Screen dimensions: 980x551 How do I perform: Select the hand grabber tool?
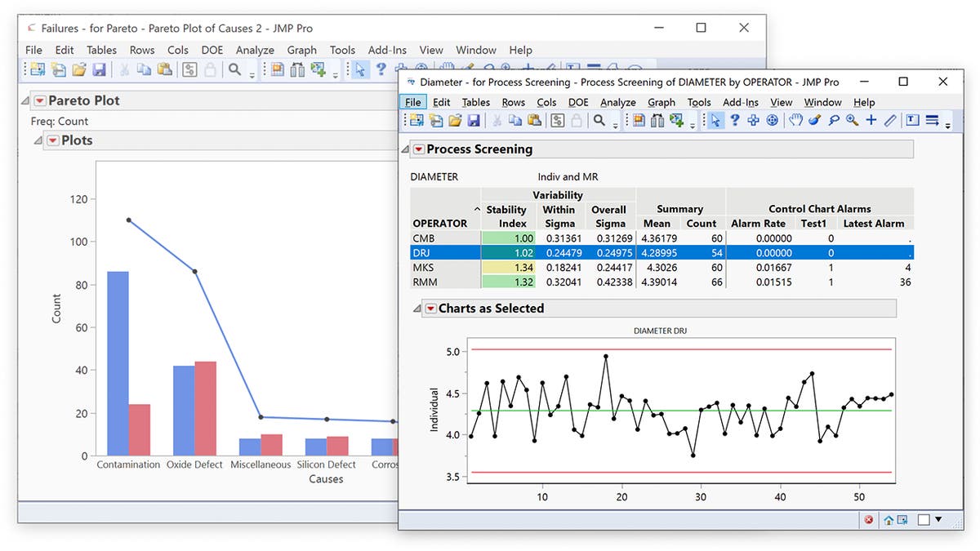(x=795, y=121)
